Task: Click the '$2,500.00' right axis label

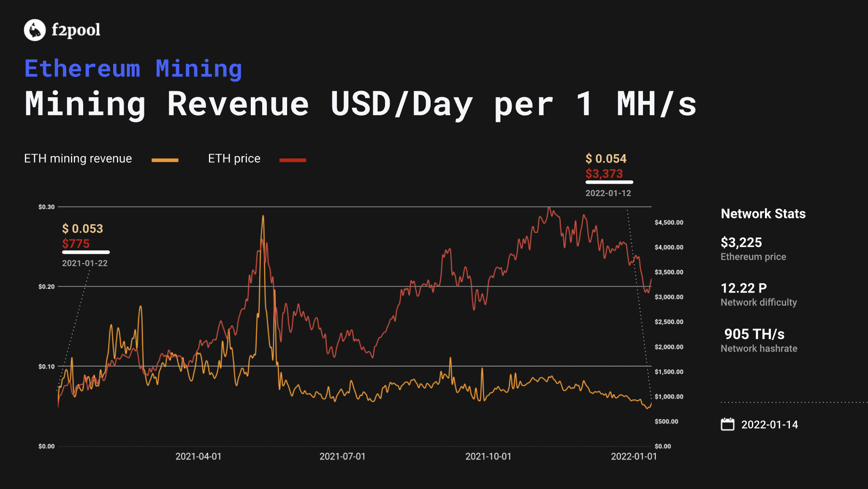Action: pyautogui.click(x=669, y=322)
